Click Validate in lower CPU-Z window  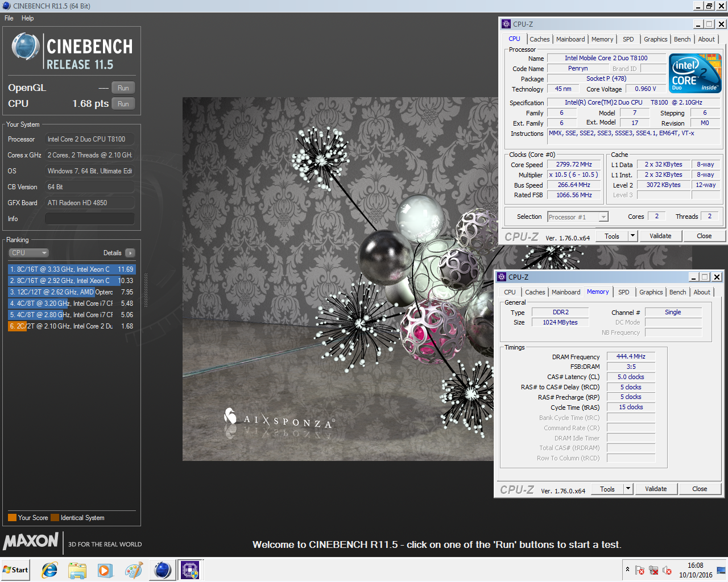[x=656, y=489]
